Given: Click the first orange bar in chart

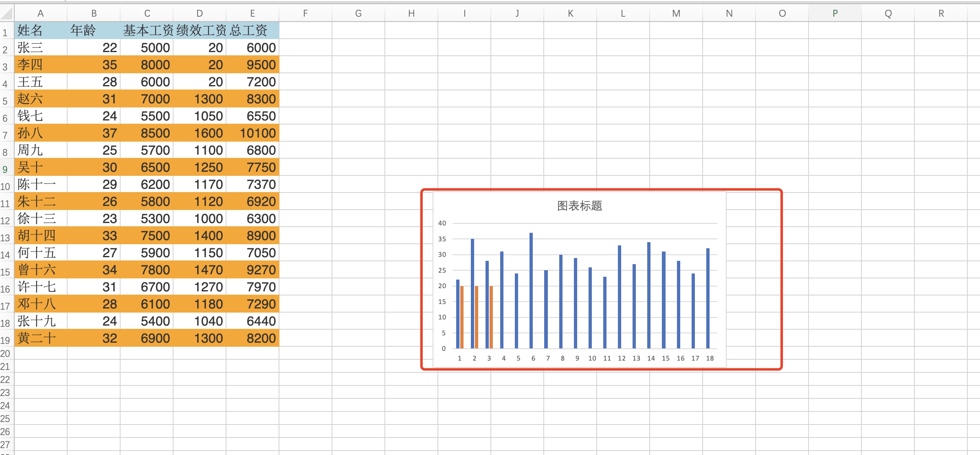Looking at the screenshot, I should (462, 317).
